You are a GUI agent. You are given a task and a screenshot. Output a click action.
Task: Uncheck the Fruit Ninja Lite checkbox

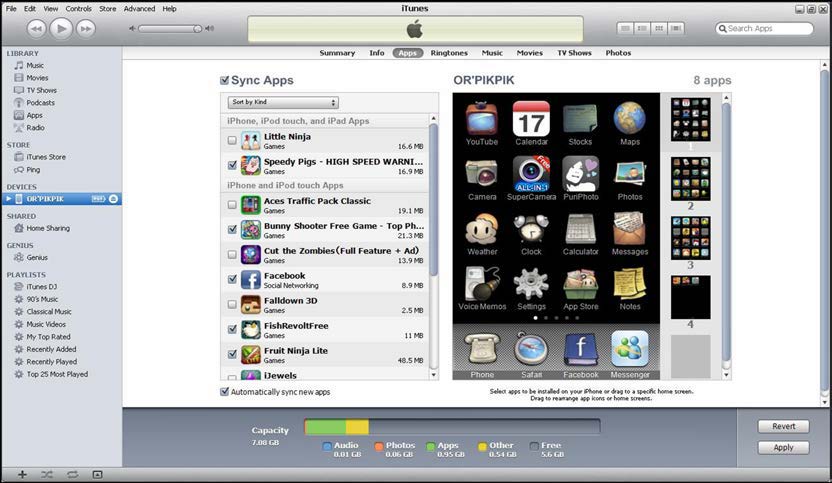pyautogui.click(x=232, y=355)
